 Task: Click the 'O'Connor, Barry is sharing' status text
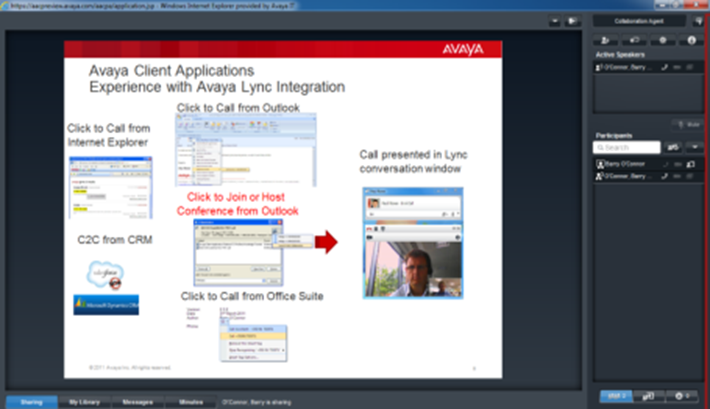[x=256, y=402]
